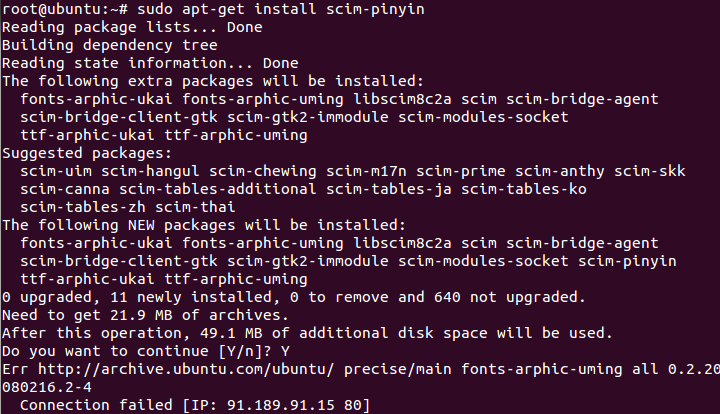Select the scim-hangul suggested package name

[150, 172]
